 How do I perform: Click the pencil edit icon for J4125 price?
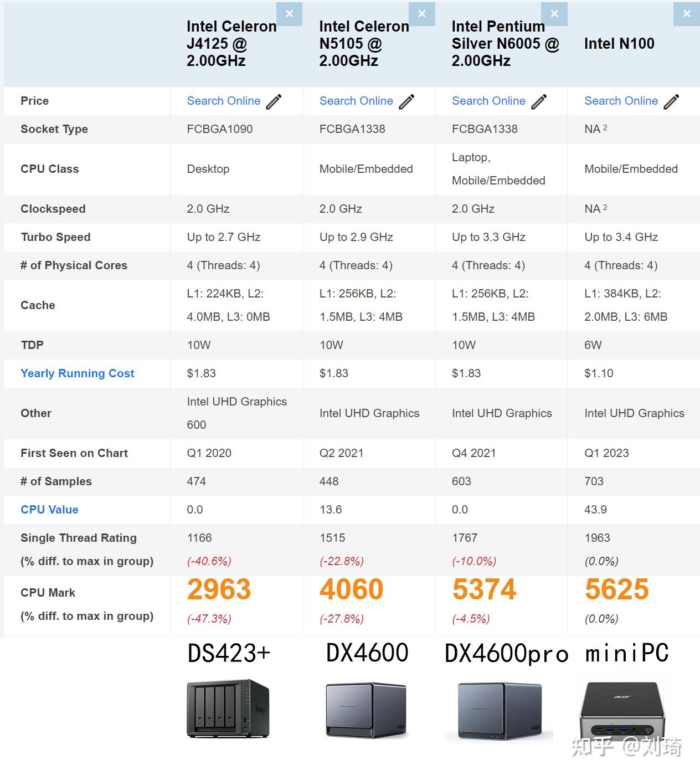coord(274,101)
